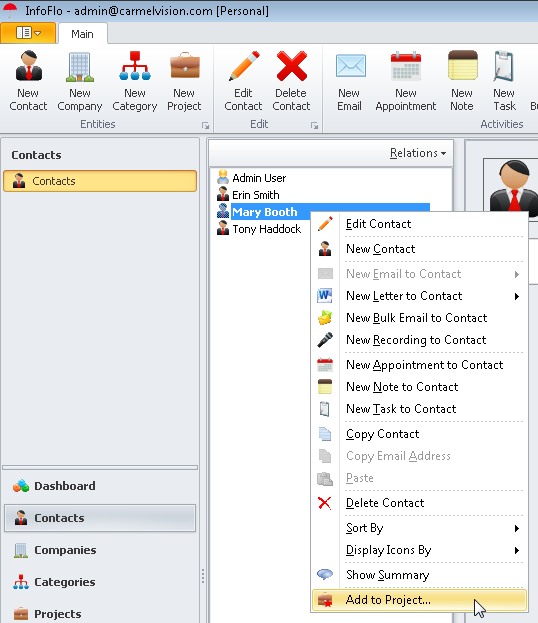This screenshot has width=538, height=623.
Task: Choose New Recording to Contact
Action: (x=420, y=340)
